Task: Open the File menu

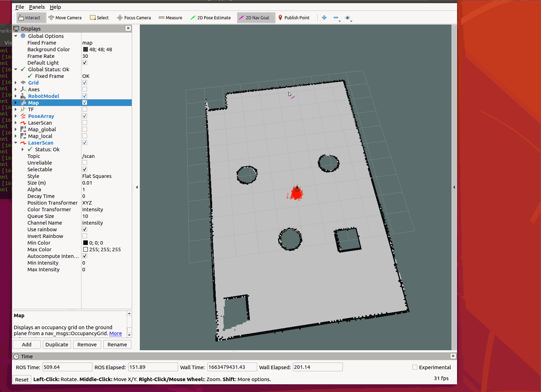Action: (x=20, y=7)
